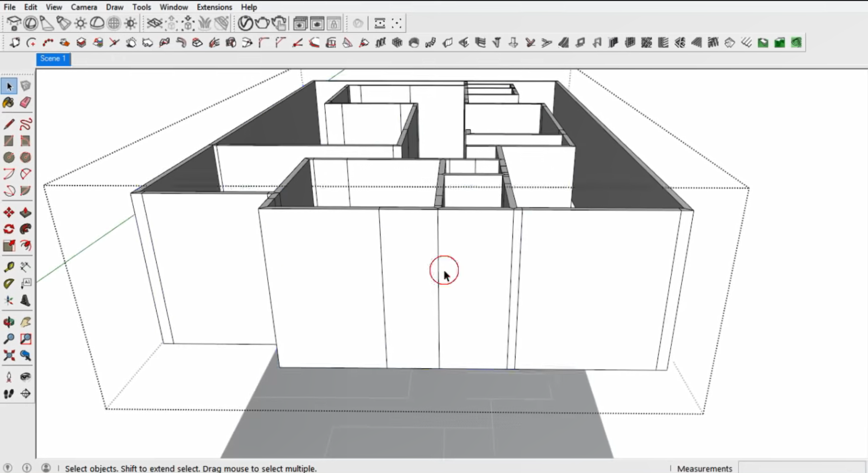Activate the Section Plane tool

[25, 393]
